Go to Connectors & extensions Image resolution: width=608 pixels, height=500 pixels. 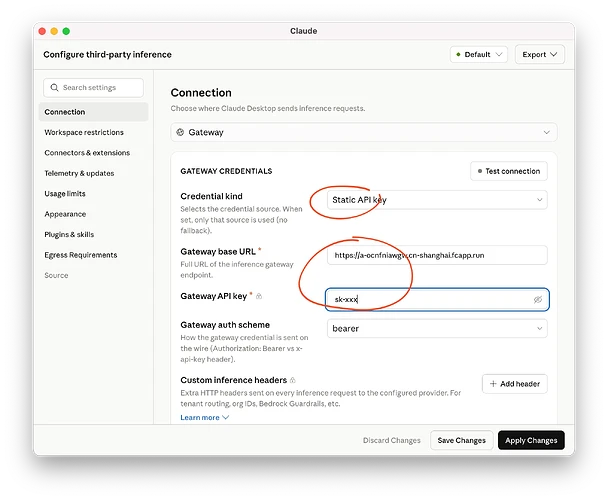point(87,153)
